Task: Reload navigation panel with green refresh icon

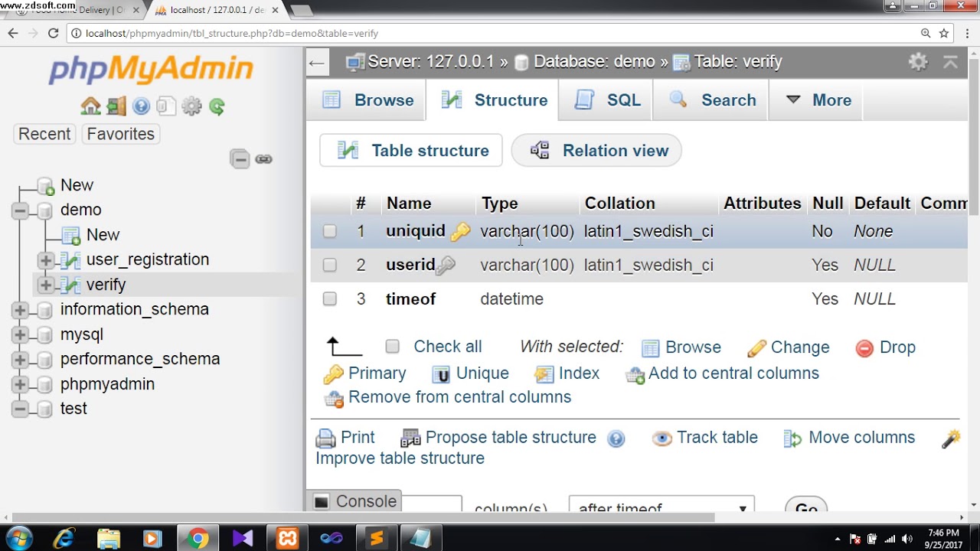Action: pyautogui.click(x=217, y=106)
